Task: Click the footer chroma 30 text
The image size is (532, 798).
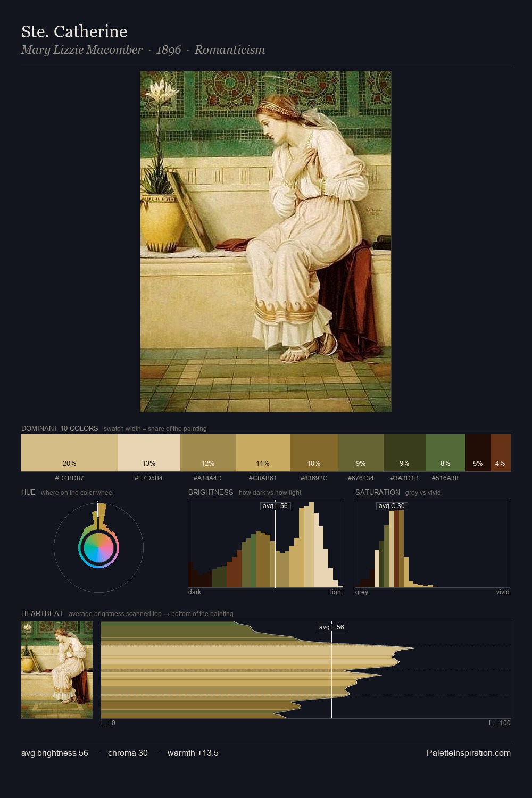Action: pos(128,753)
